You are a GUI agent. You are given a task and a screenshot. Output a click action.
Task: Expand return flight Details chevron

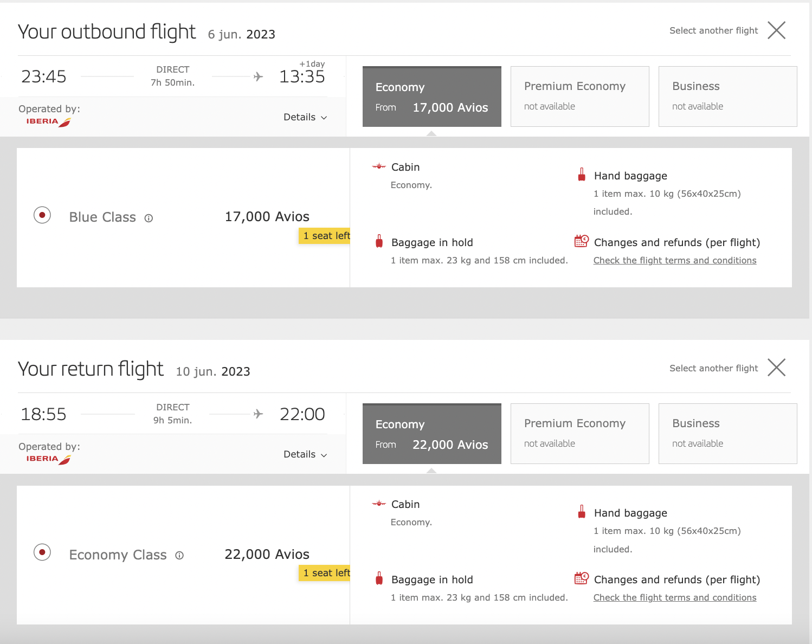324,455
